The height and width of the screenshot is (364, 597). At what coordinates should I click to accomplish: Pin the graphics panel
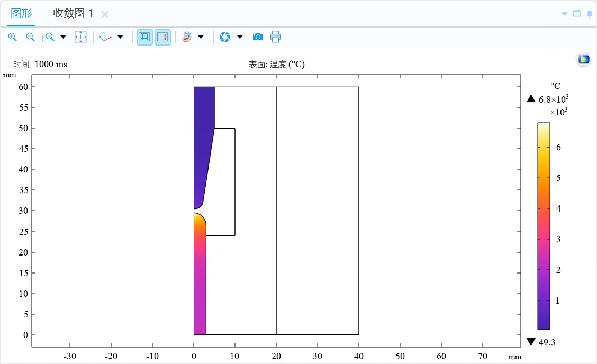[x=590, y=14]
